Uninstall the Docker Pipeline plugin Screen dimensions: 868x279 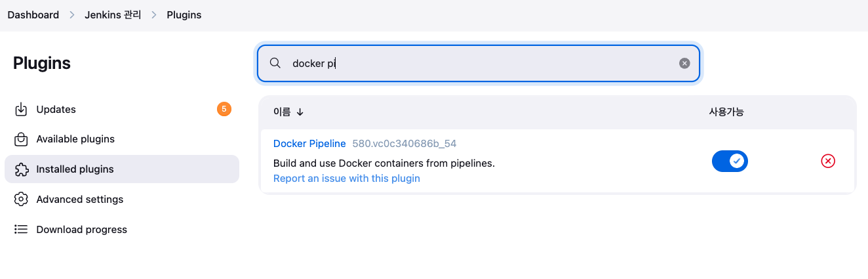pos(828,161)
